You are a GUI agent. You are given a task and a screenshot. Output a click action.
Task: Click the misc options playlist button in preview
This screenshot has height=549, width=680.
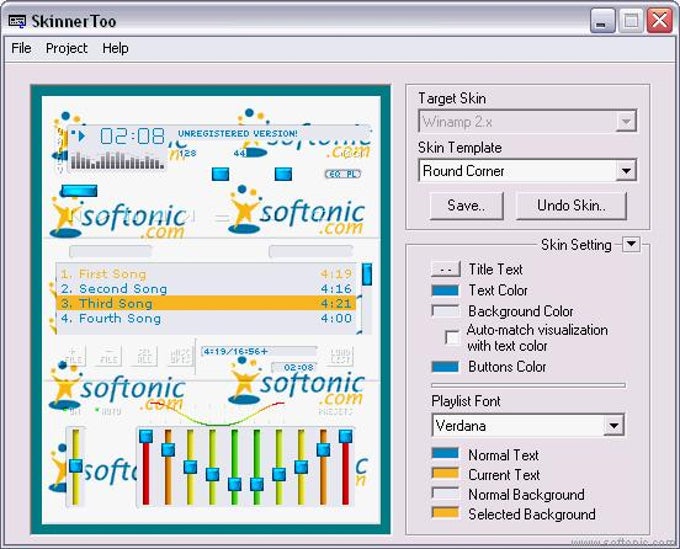coord(180,356)
